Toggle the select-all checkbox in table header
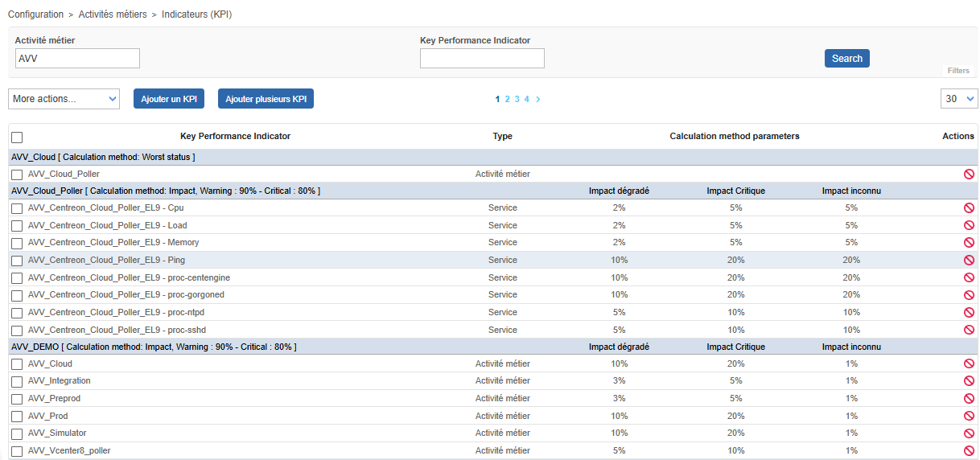Image resolution: width=980 pixels, height=460 pixels. [x=17, y=138]
